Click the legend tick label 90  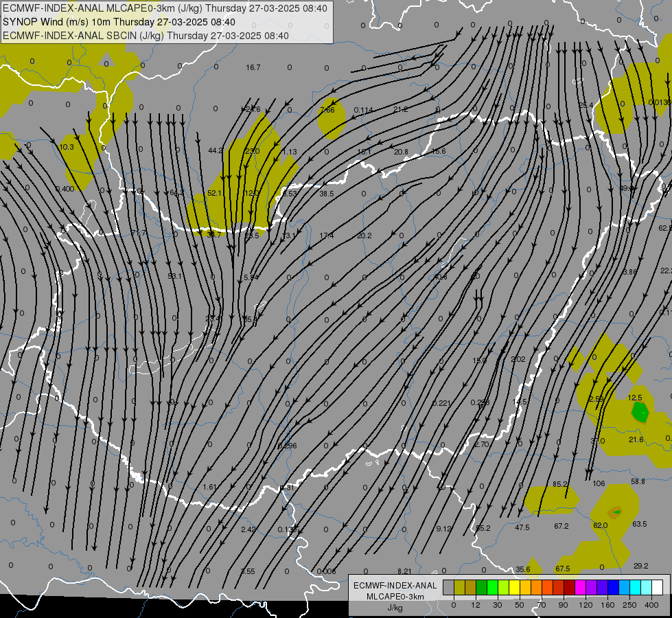click(x=564, y=605)
